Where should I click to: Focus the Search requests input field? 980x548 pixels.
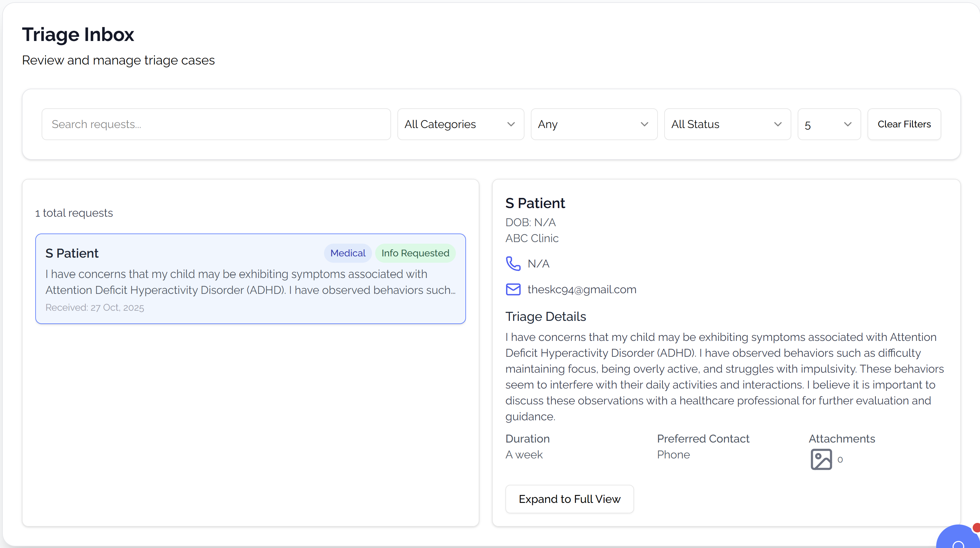[216, 125]
